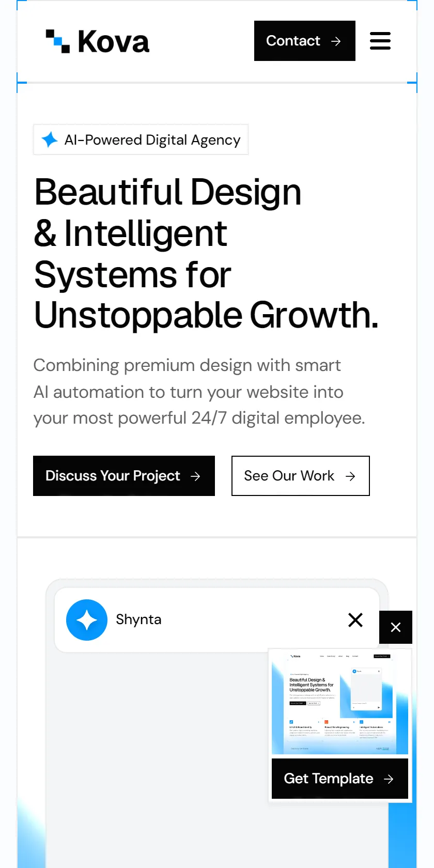434x868 pixels.
Task: Click the arrow on Get Template
Action: click(x=389, y=779)
